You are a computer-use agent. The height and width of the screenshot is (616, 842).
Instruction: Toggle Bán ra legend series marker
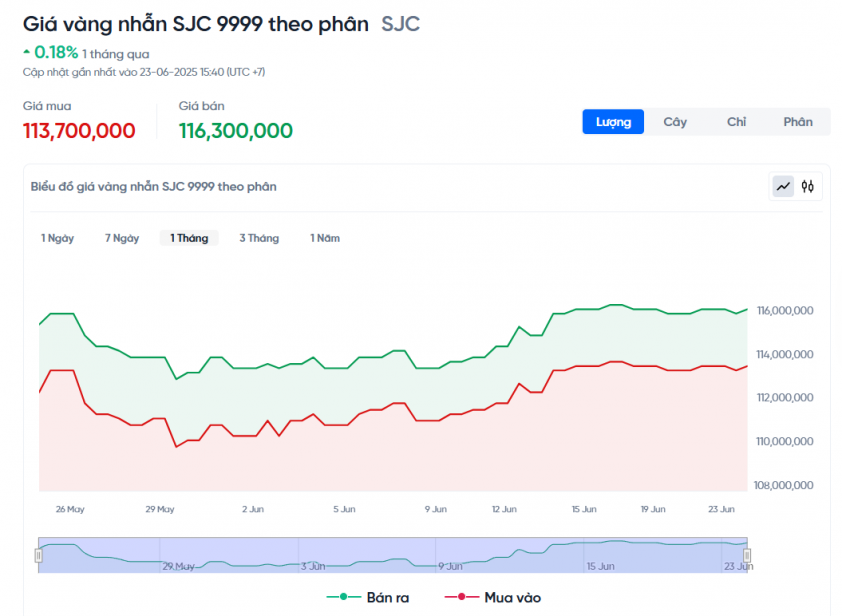[x=343, y=597]
